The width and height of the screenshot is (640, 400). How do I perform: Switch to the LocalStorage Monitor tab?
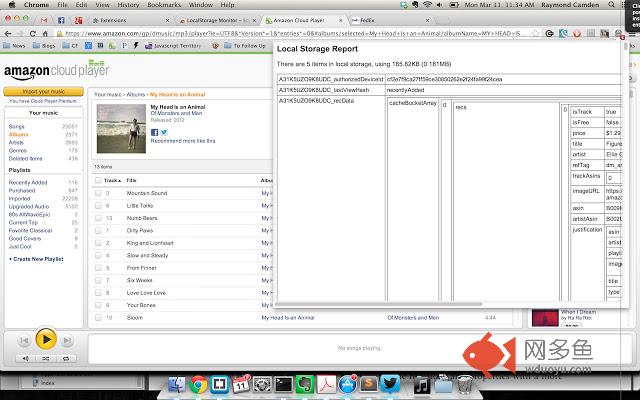(218, 20)
